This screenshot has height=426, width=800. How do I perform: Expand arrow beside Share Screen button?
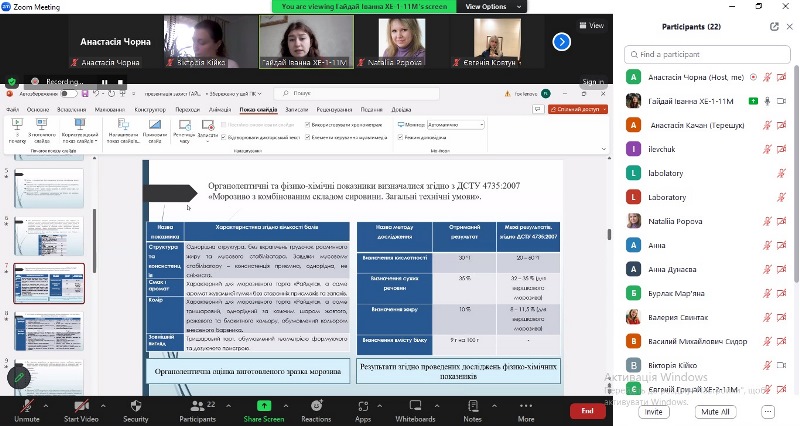point(286,406)
